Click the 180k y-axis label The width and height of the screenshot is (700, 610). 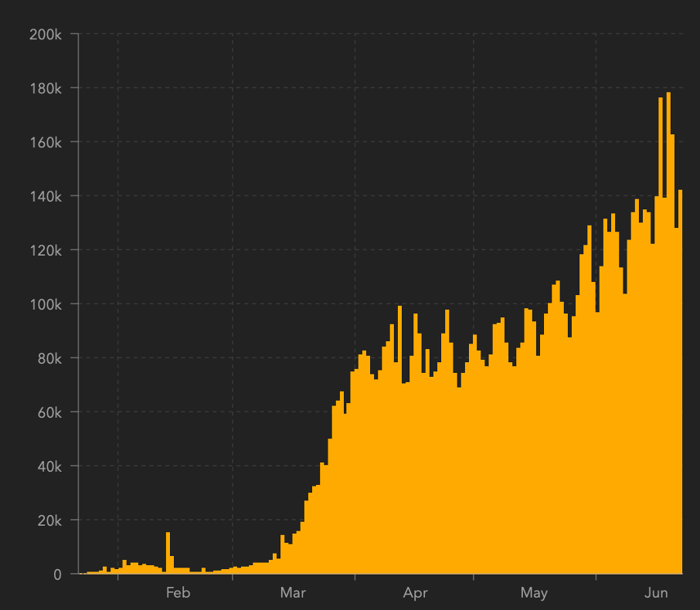[x=45, y=88]
